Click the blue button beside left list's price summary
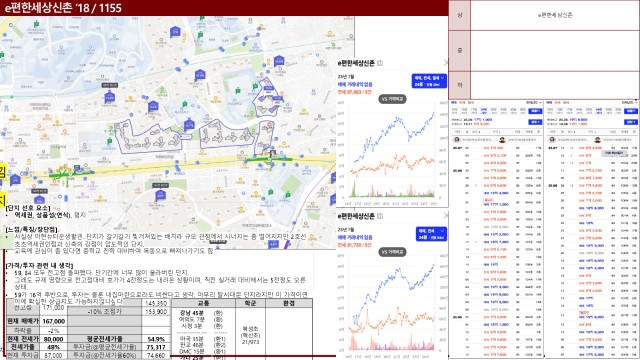The image size is (640, 360). [535, 122]
